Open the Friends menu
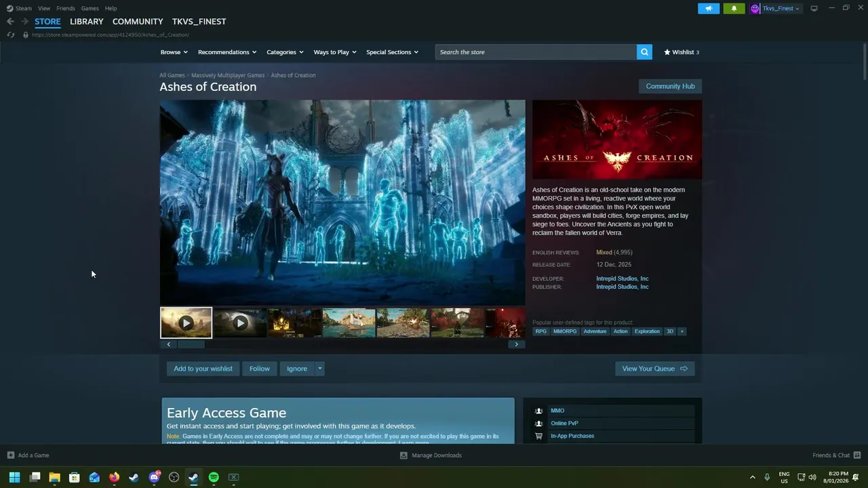Screen dimensions: 868x488 [x=66, y=8]
